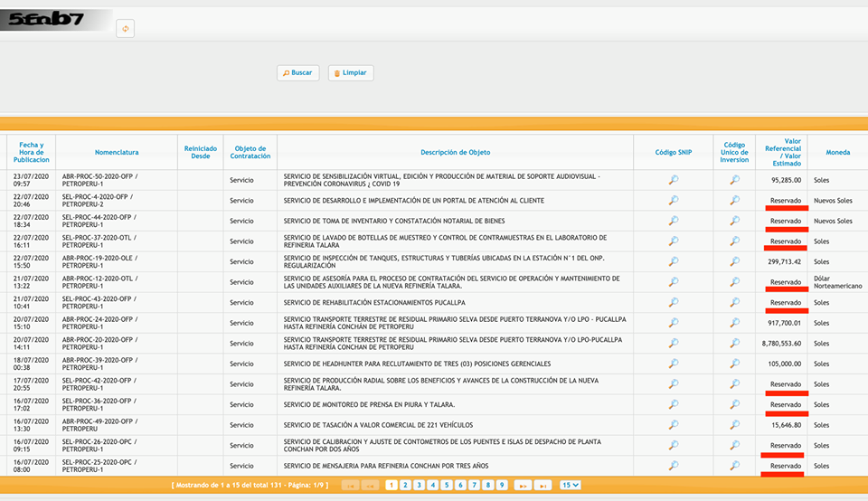
Task: Click the Limpiar clear button
Action: [x=351, y=73]
